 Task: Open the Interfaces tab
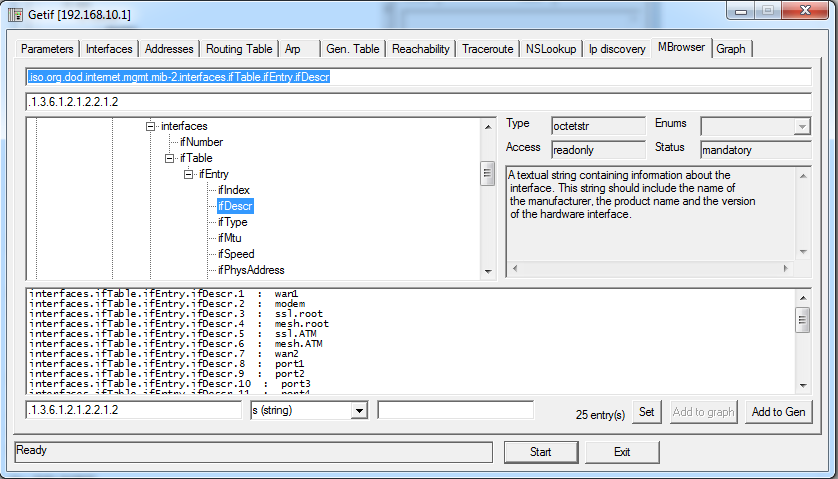point(109,49)
